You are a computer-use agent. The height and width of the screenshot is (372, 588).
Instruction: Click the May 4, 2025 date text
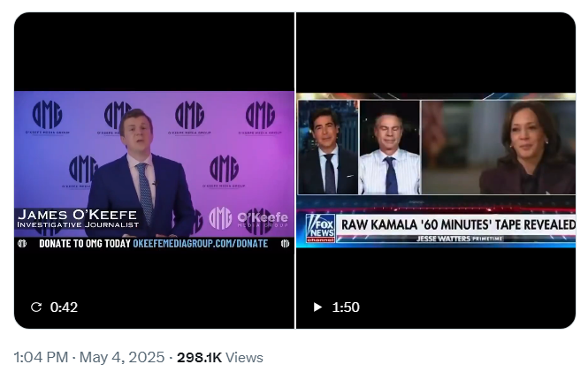tap(122, 357)
